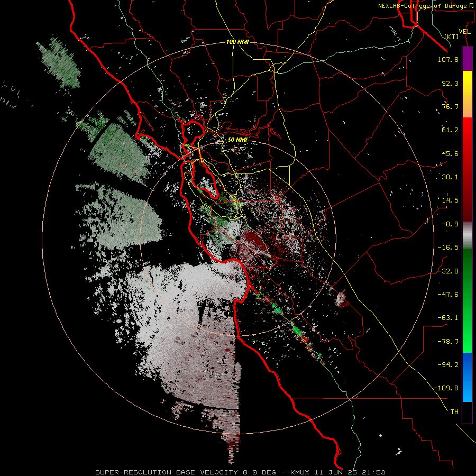
Task: Select the -63.1 scale value
Action: (x=448, y=318)
